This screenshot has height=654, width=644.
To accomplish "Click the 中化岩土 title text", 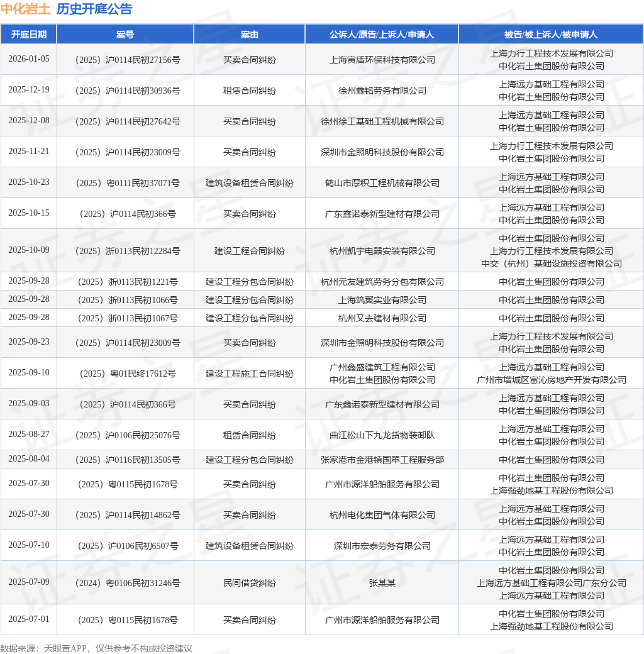I will (x=25, y=9).
